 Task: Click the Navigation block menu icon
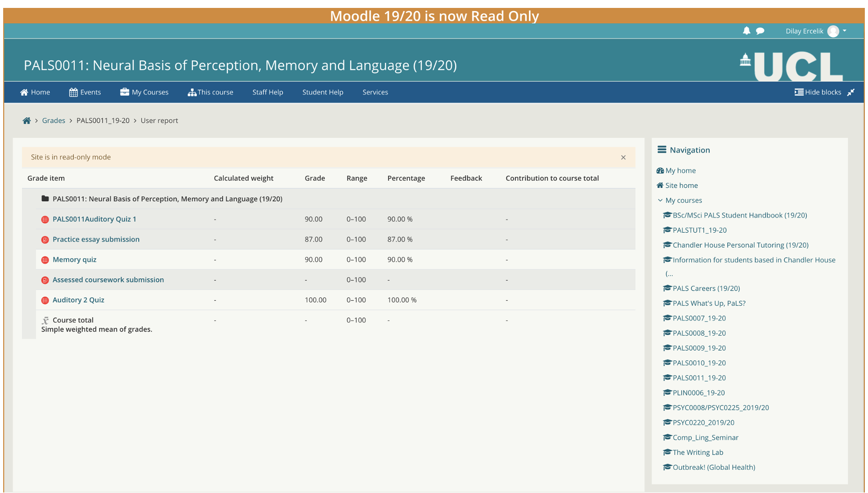tap(662, 150)
